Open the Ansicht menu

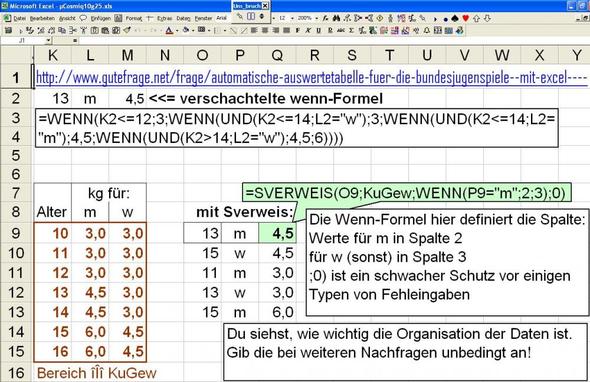67,18
